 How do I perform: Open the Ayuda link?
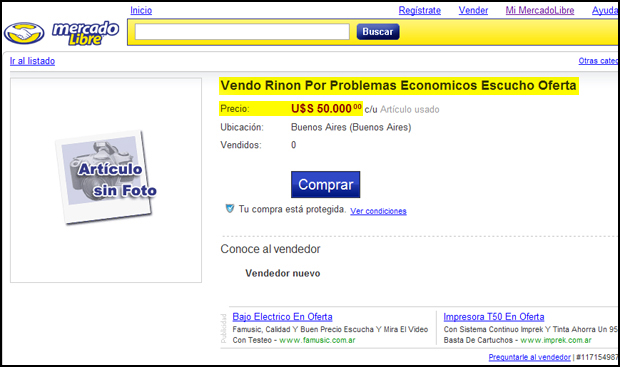(x=605, y=10)
